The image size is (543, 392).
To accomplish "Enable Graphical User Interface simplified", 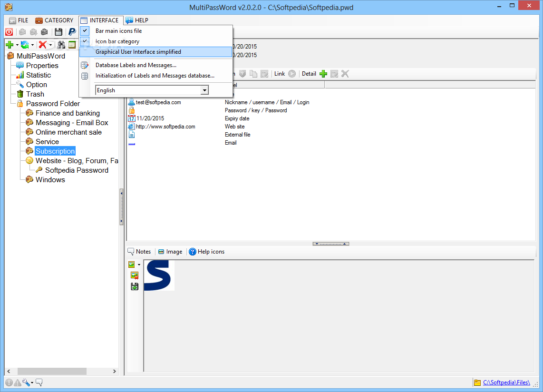I will (x=156, y=52).
